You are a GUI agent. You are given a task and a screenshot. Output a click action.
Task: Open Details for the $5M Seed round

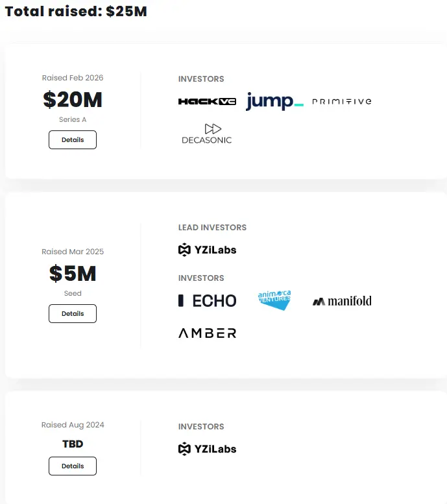[73, 313]
